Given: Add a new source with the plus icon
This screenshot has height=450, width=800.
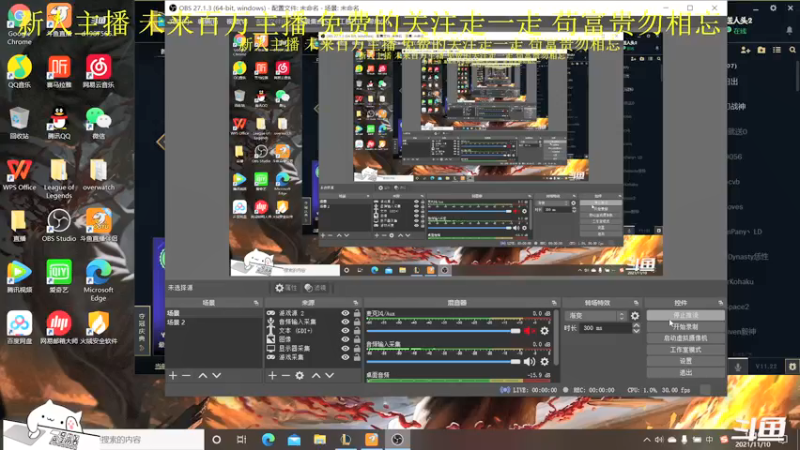Looking at the screenshot, I should click(272, 376).
